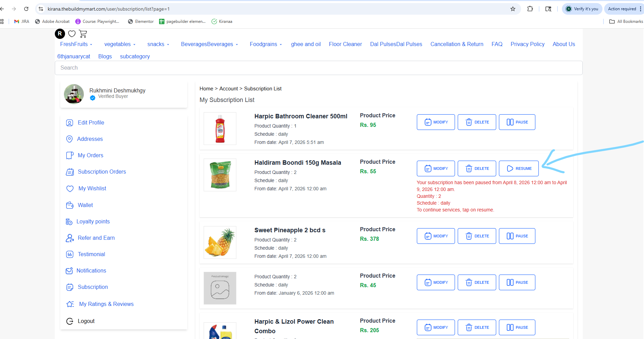Open the subcategory link

tap(135, 57)
